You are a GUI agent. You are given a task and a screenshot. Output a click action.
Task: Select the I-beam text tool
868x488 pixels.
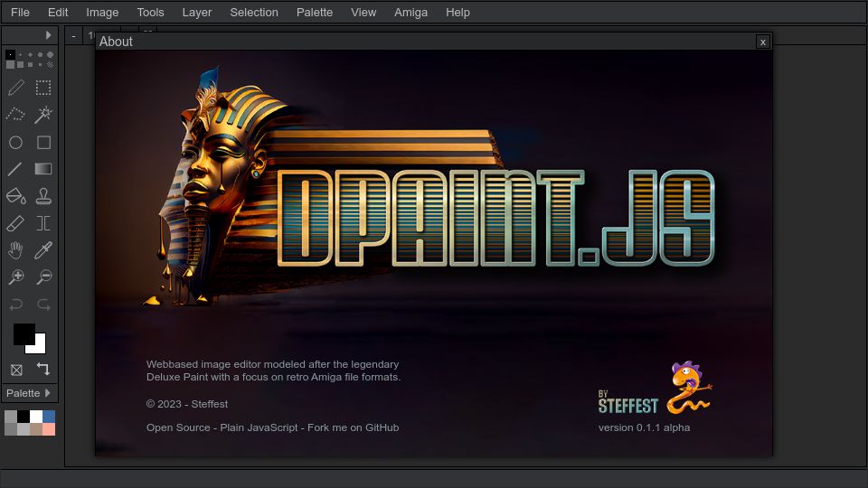[x=43, y=223]
